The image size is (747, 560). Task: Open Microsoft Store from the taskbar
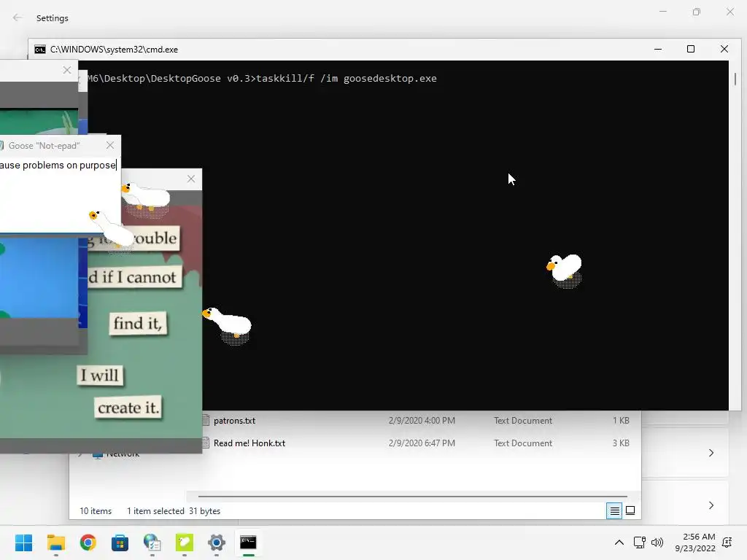pos(120,542)
